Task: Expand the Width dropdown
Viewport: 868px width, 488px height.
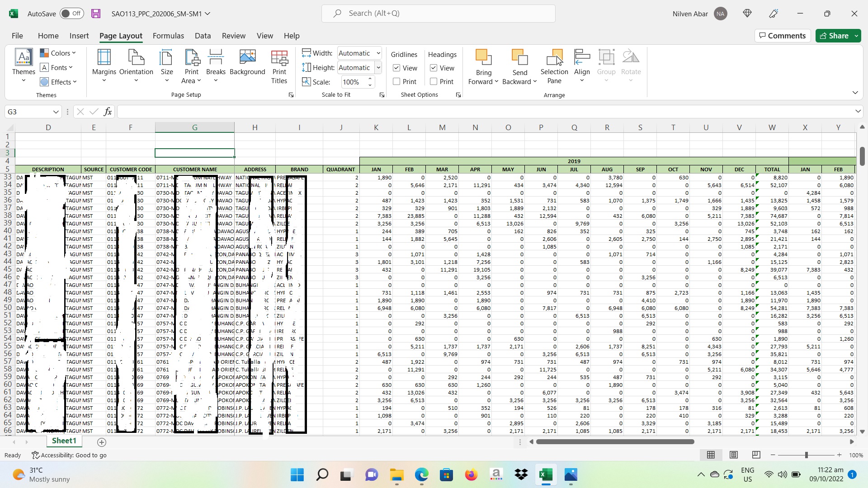Action: (x=378, y=53)
